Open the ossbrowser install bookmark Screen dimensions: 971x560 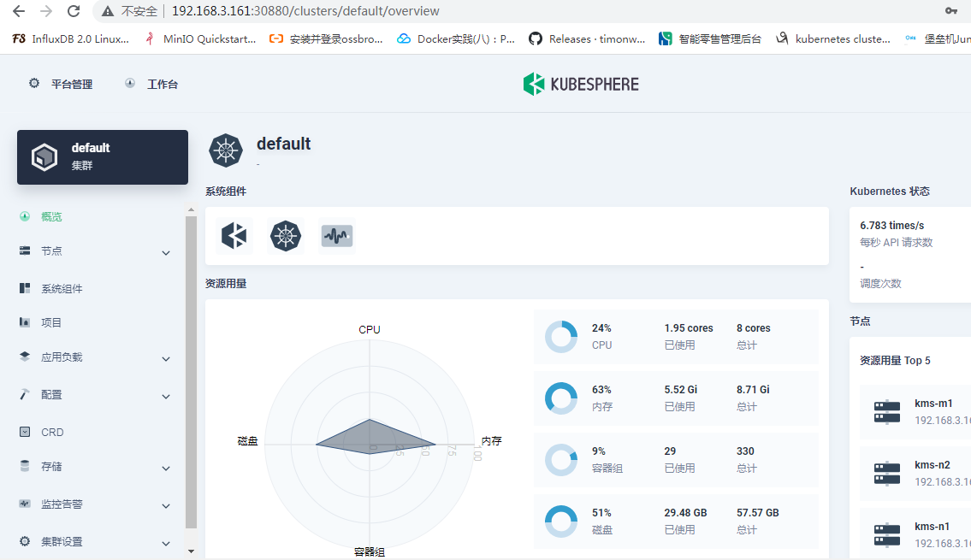pyautogui.click(x=326, y=39)
